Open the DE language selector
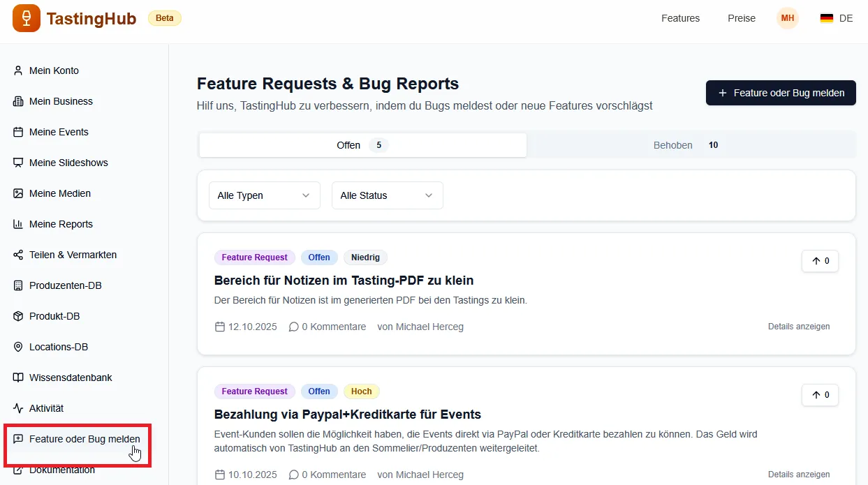 pyautogui.click(x=837, y=18)
